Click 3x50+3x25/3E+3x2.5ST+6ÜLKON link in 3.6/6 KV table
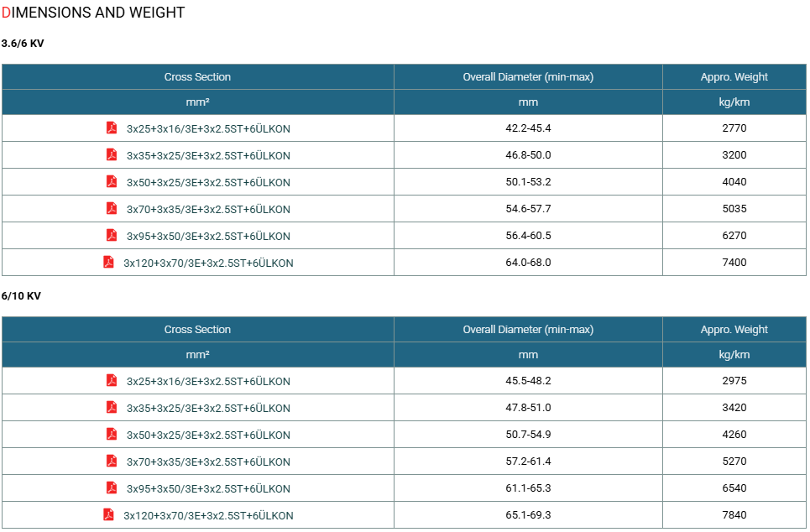 pos(208,182)
